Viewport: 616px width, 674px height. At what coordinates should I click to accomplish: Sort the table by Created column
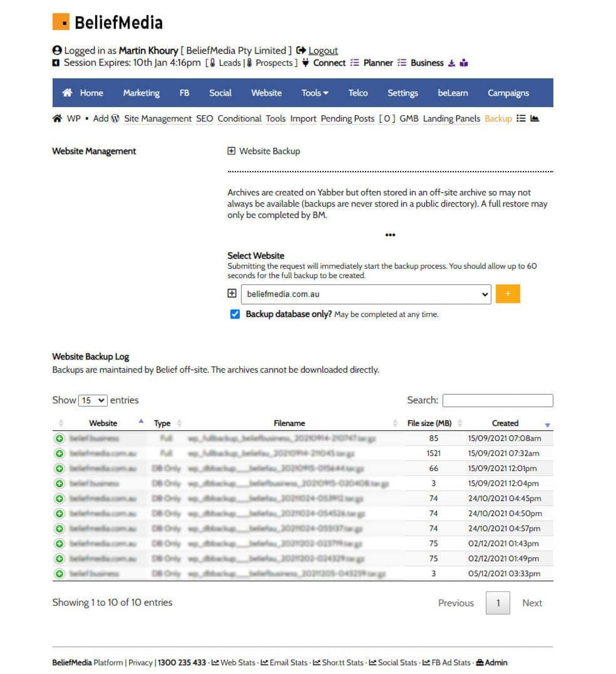(505, 423)
